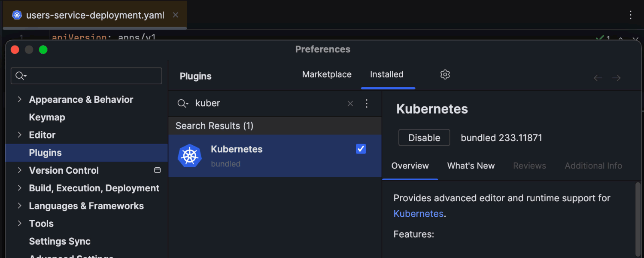Open plugin settings via the gear icon

445,74
